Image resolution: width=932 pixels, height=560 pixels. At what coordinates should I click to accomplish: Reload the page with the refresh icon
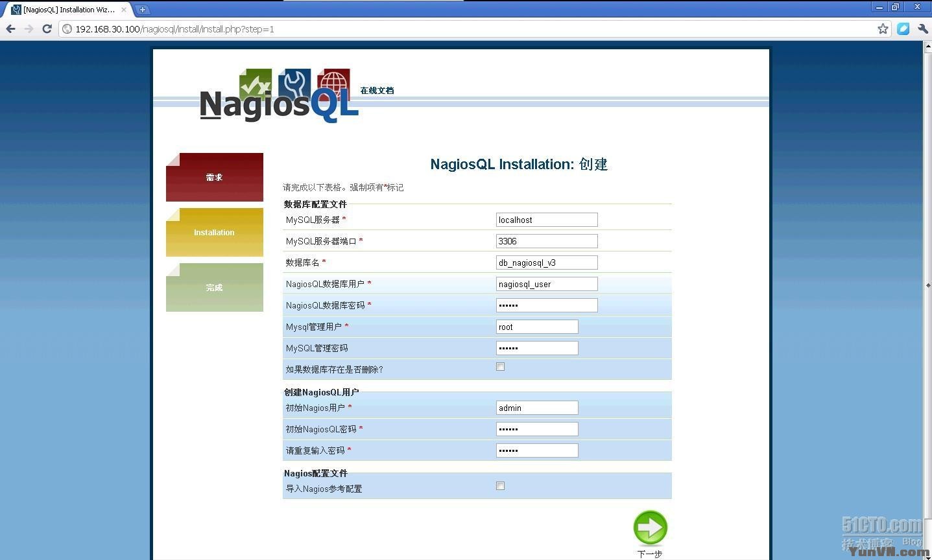(47, 29)
